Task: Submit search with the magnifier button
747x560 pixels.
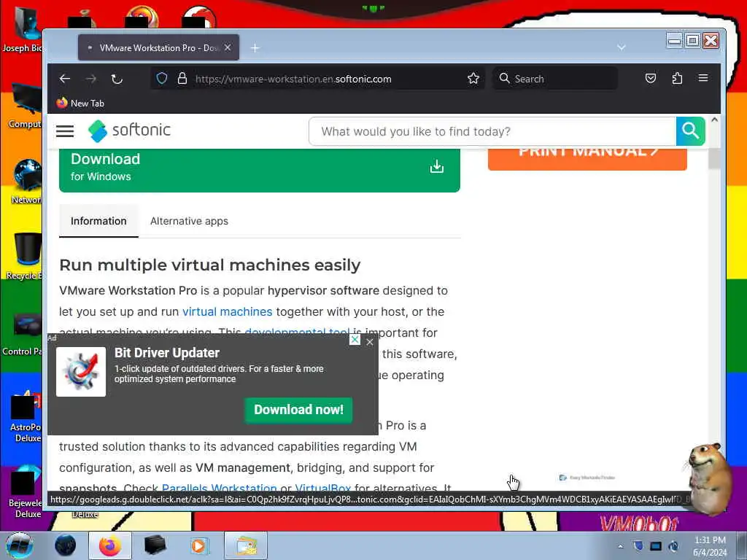Action: click(690, 131)
